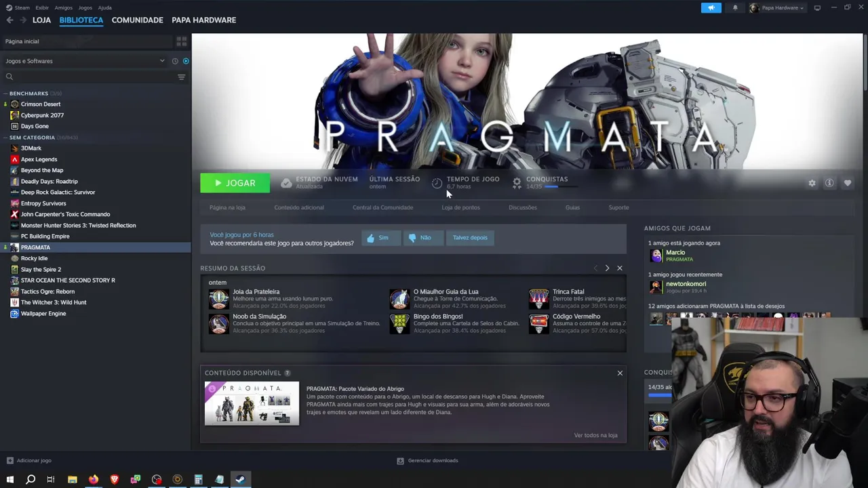Open Amigos menu
868x488 pixels.
tap(64, 7)
